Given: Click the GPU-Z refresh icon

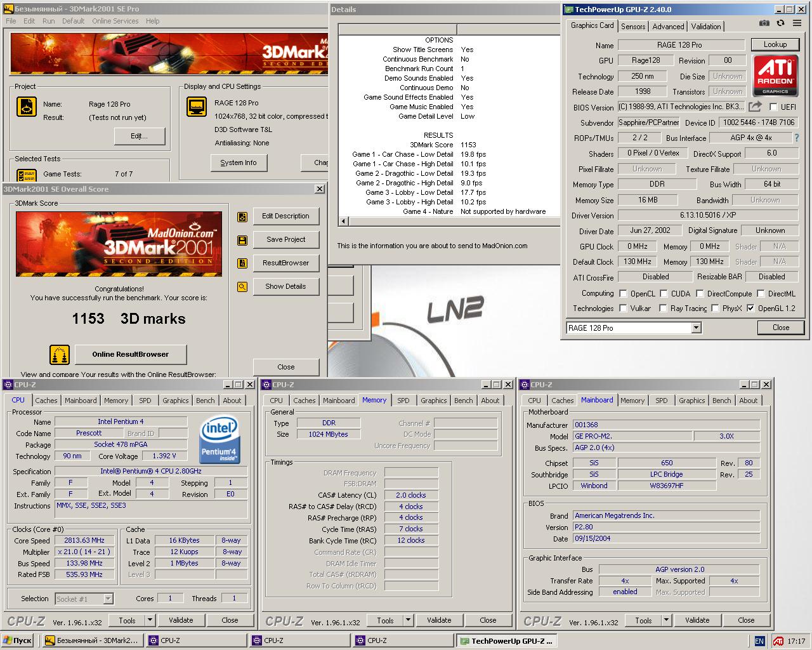Looking at the screenshot, I should pyautogui.click(x=780, y=23).
